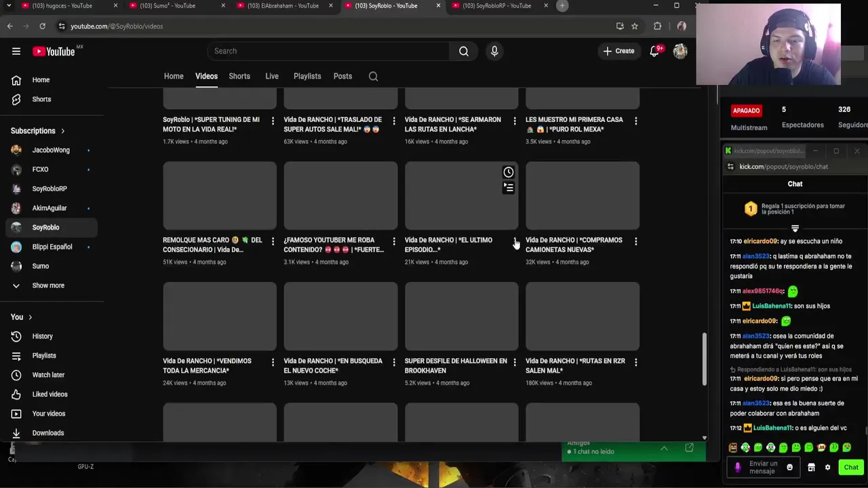
Task: Switch to Shorts channel tab
Action: click(239, 76)
